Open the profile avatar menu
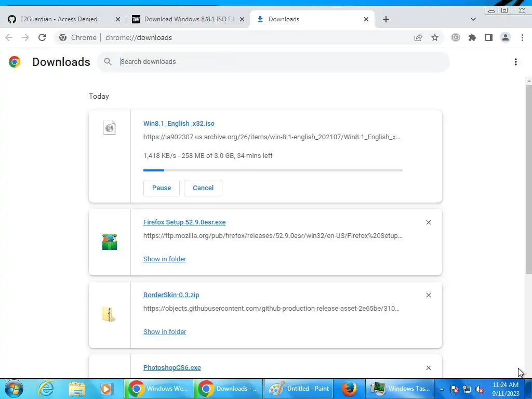 click(505, 37)
